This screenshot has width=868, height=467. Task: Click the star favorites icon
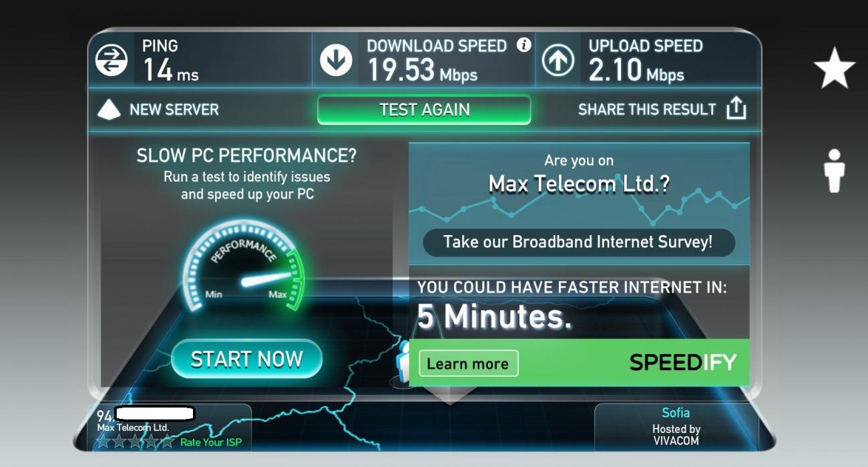pos(835,68)
